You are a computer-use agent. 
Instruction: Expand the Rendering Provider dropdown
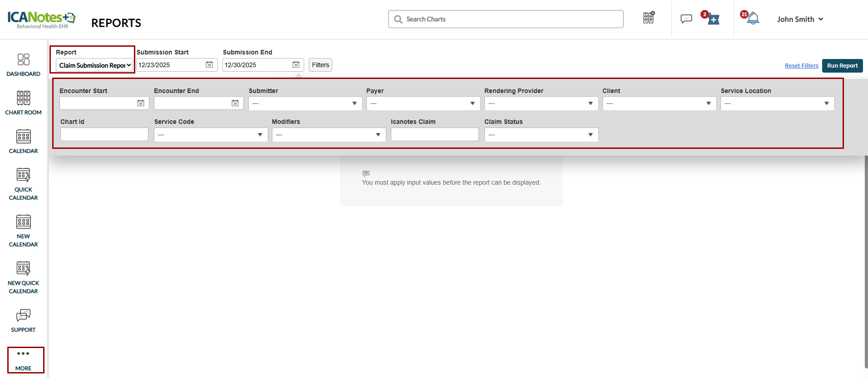tap(541, 103)
